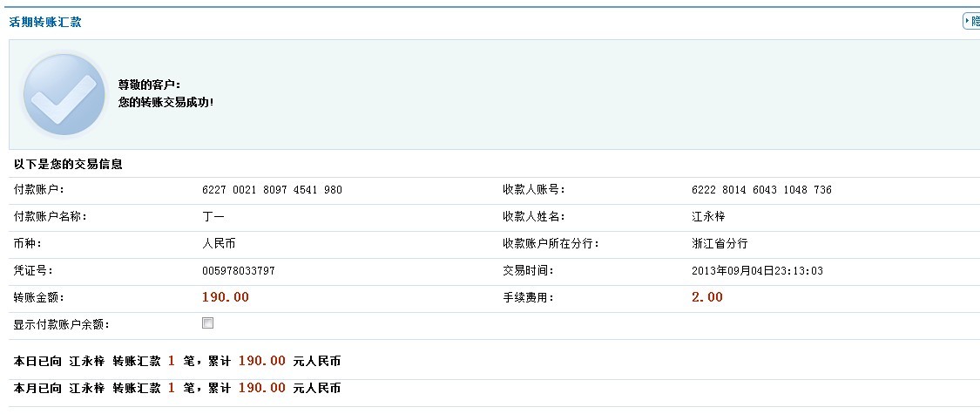Click the 您的转账交易成功! success message
This screenshot has width=980, height=414.
[x=166, y=102]
